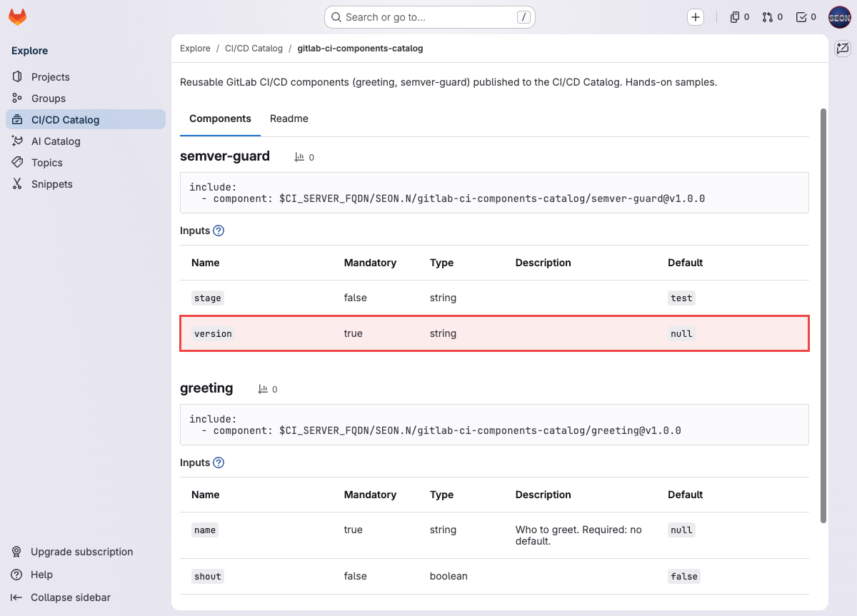857x616 pixels.
Task: Switch to the Components tab
Action: coord(220,118)
